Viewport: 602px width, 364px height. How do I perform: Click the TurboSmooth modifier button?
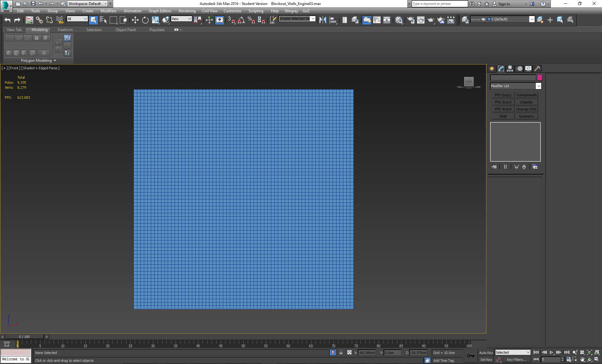526,95
